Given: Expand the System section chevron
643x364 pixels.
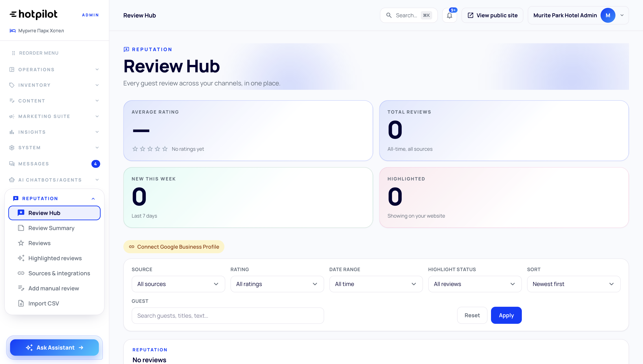Looking at the screenshot, I should pos(97,147).
